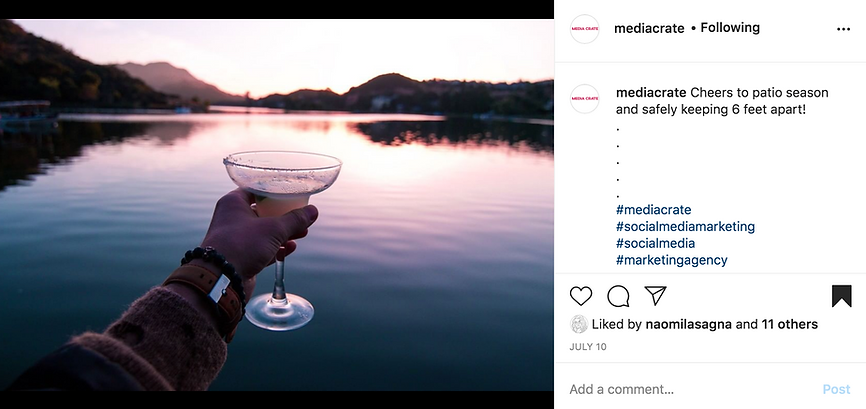866x409 pixels.
Task: Like the post with the heart icon
Action: coord(581,296)
